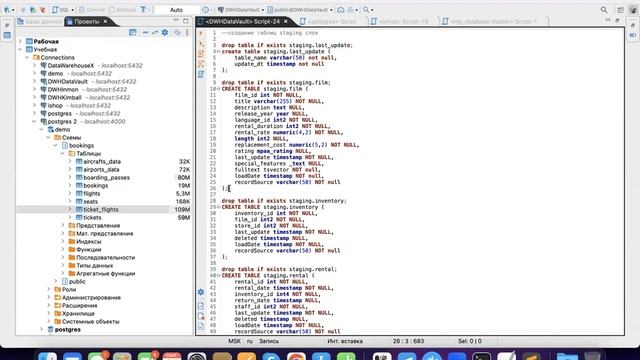Click the new project resource icon
The height and width of the screenshot is (360, 640).
(x=133, y=32)
